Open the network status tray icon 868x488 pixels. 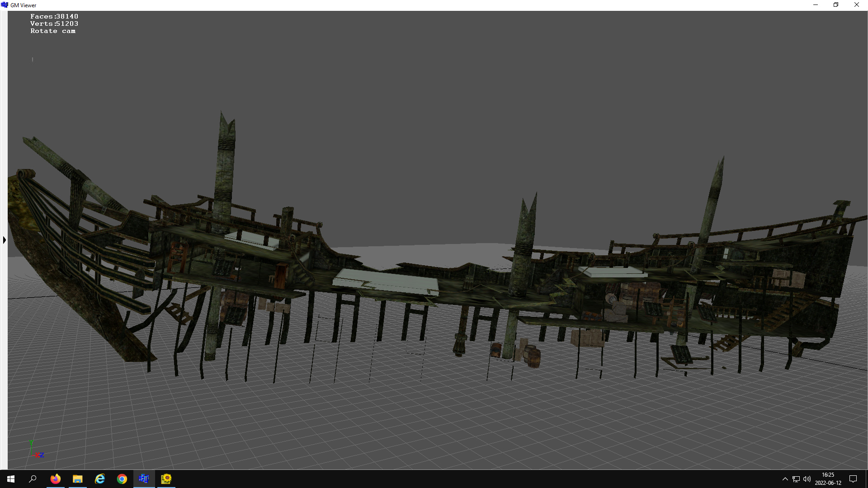[796, 479]
